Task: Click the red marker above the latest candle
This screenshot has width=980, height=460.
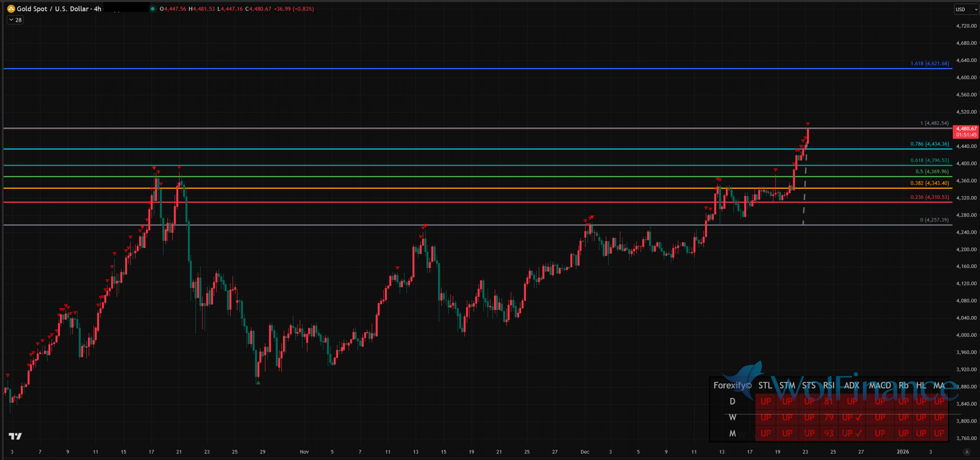Action: pos(808,124)
